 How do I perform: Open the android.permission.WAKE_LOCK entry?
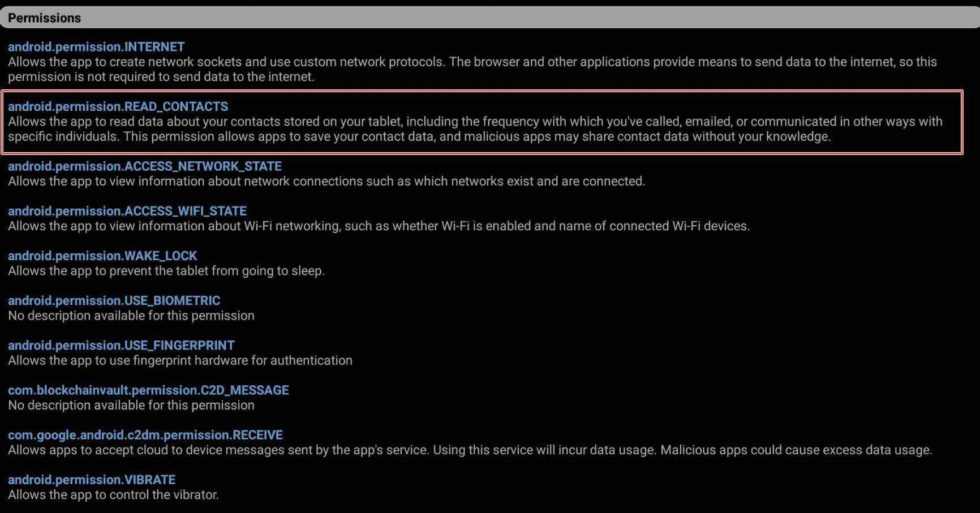[x=102, y=256]
